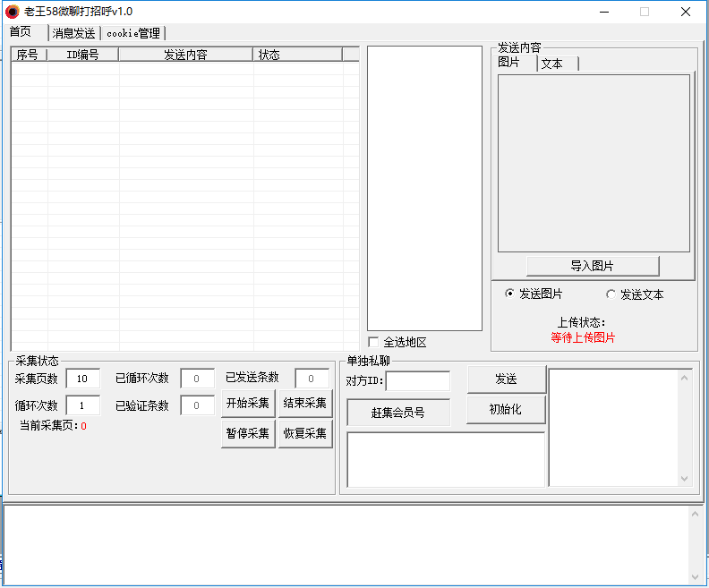Viewport: 709px width, 588px height.
Task: Click the private chat message text box
Action: pyautogui.click(x=446, y=460)
